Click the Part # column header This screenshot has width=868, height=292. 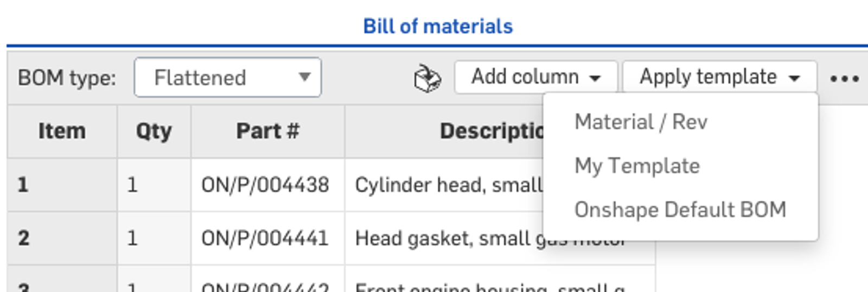point(267,131)
